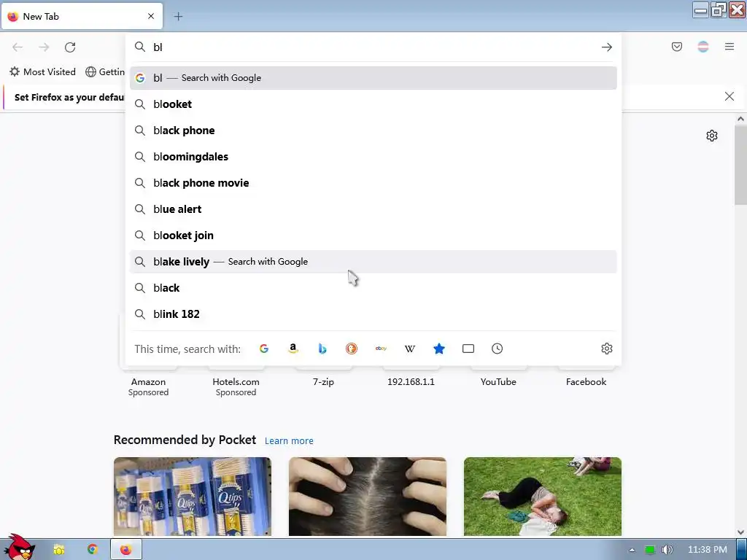Viewport: 747px width, 560px height.
Task: Launch Chrome from the taskbar
Action: pos(93,550)
